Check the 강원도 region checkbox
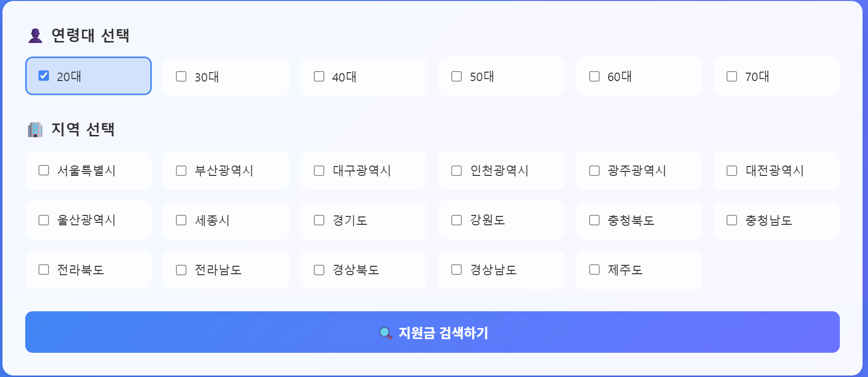This screenshot has height=377, width=868. (x=456, y=220)
